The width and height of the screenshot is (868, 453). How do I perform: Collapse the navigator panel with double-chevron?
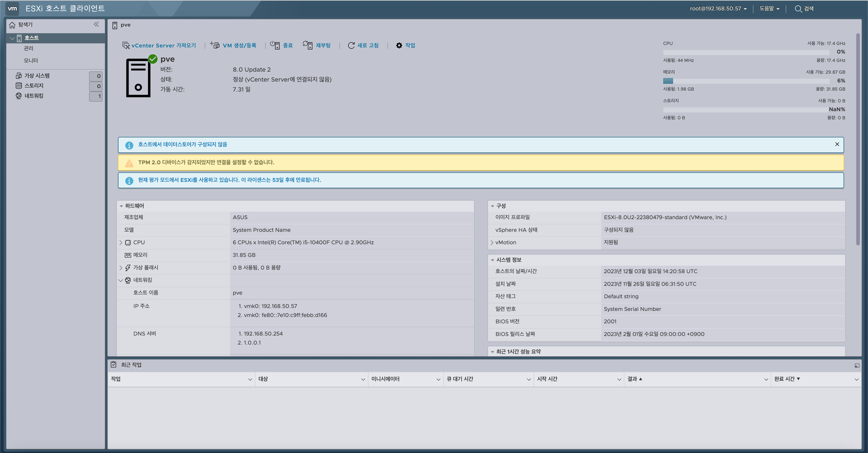pyautogui.click(x=96, y=24)
